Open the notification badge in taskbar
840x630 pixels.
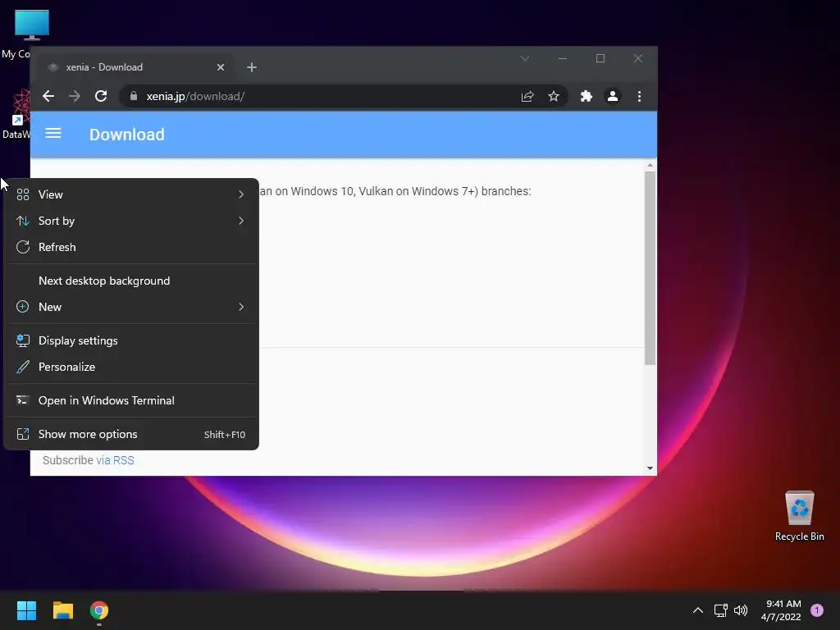817,610
